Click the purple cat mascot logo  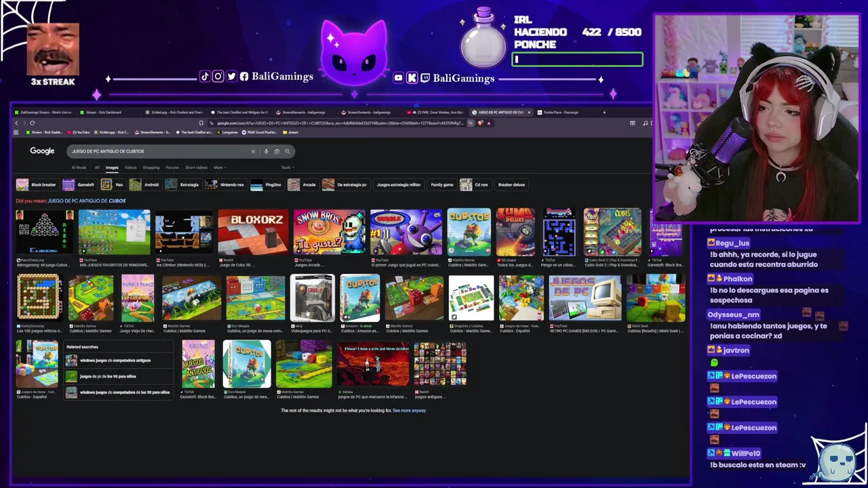353,51
